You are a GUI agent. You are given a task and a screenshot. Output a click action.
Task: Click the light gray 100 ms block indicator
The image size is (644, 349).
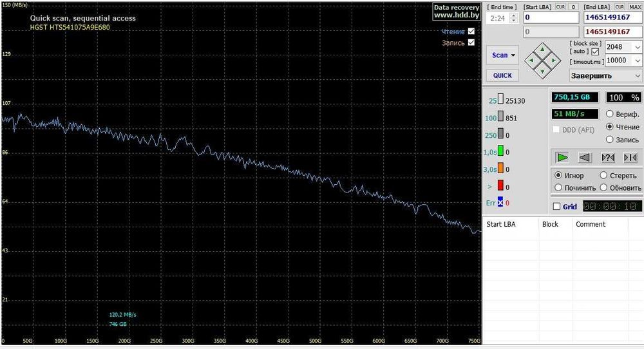(x=500, y=116)
